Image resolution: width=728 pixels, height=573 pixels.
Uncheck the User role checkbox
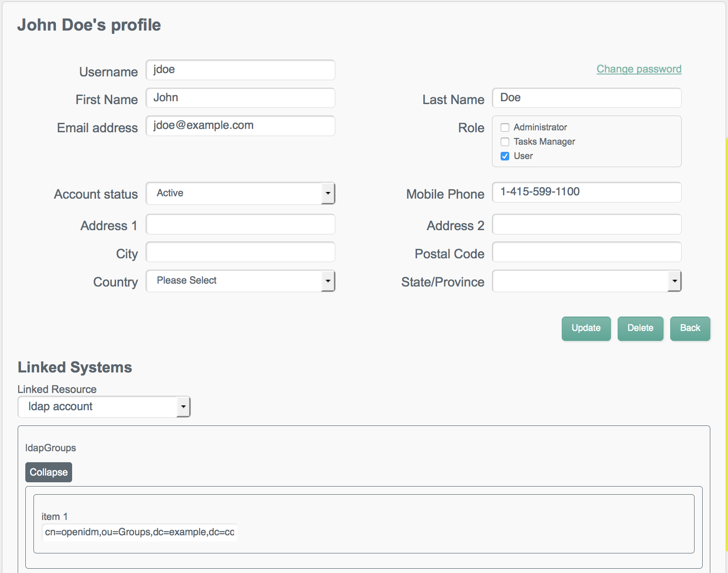click(x=505, y=156)
